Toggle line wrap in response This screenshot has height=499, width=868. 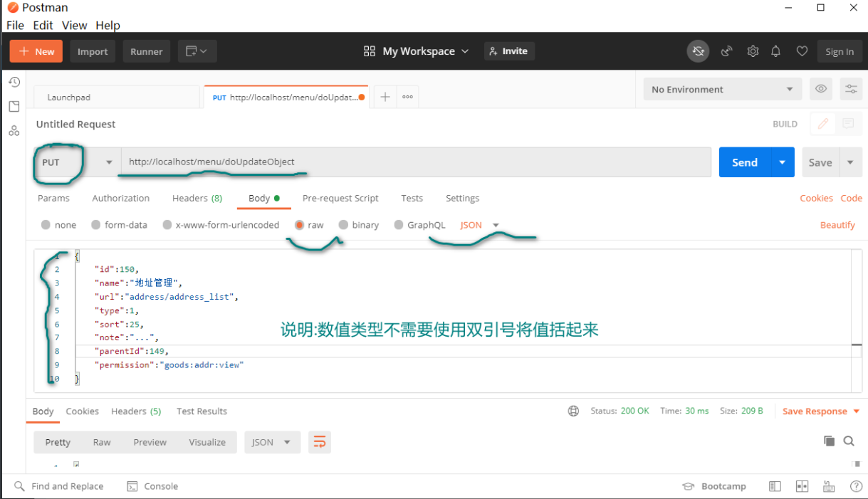[320, 442]
